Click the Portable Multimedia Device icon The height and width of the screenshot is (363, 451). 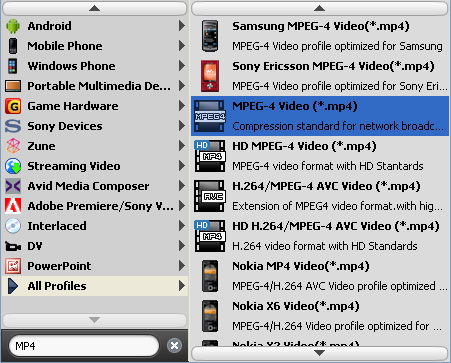click(13, 86)
